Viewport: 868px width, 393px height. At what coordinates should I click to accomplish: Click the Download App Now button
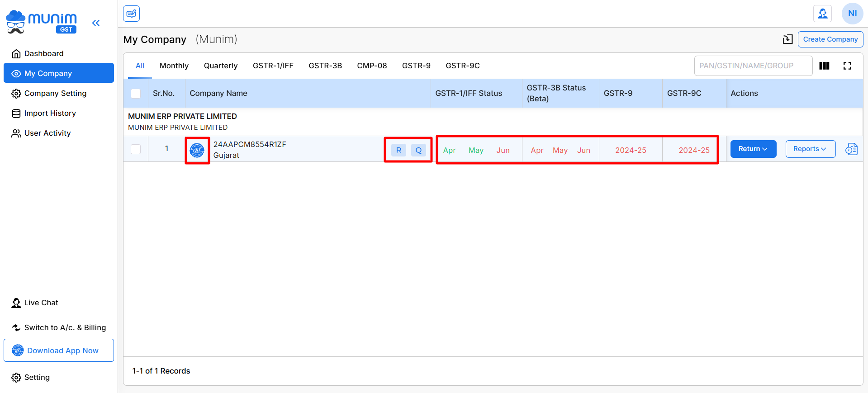click(59, 350)
